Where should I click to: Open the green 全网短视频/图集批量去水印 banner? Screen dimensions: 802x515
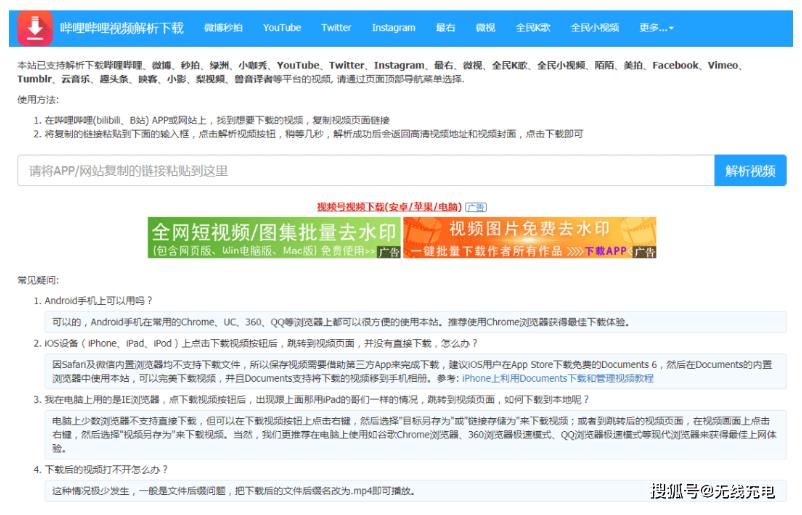click(274, 237)
